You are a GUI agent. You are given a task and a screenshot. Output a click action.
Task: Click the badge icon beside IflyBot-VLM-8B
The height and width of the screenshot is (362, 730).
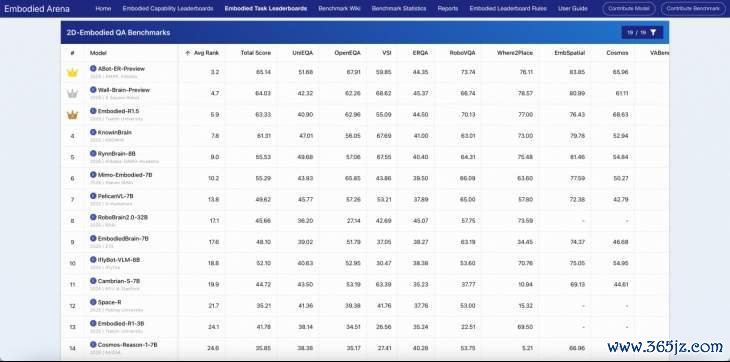click(x=93, y=260)
